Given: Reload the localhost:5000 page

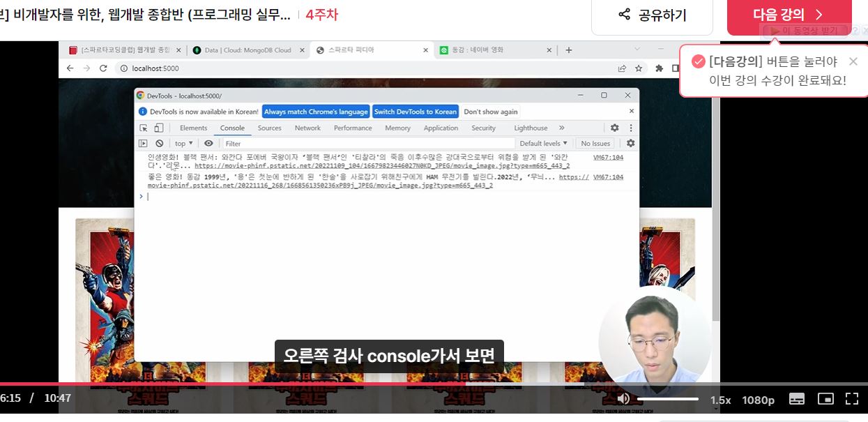Looking at the screenshot, I should tap(103, 68).
